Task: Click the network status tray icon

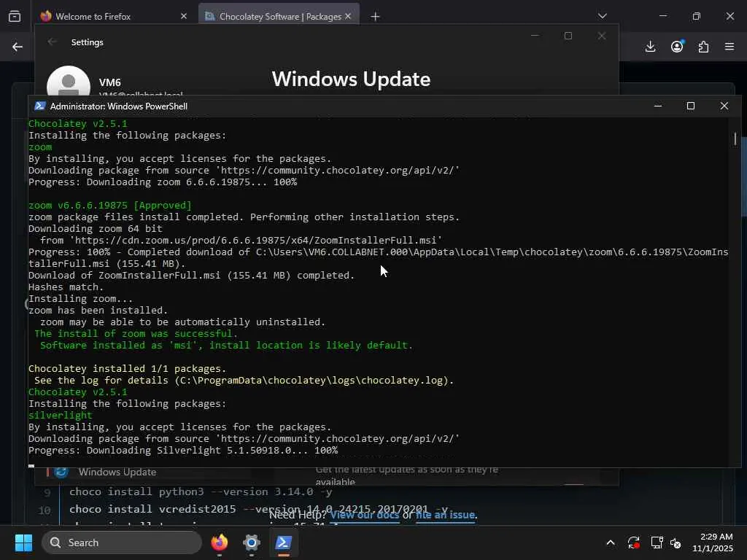Action: [x=657, y=542]
